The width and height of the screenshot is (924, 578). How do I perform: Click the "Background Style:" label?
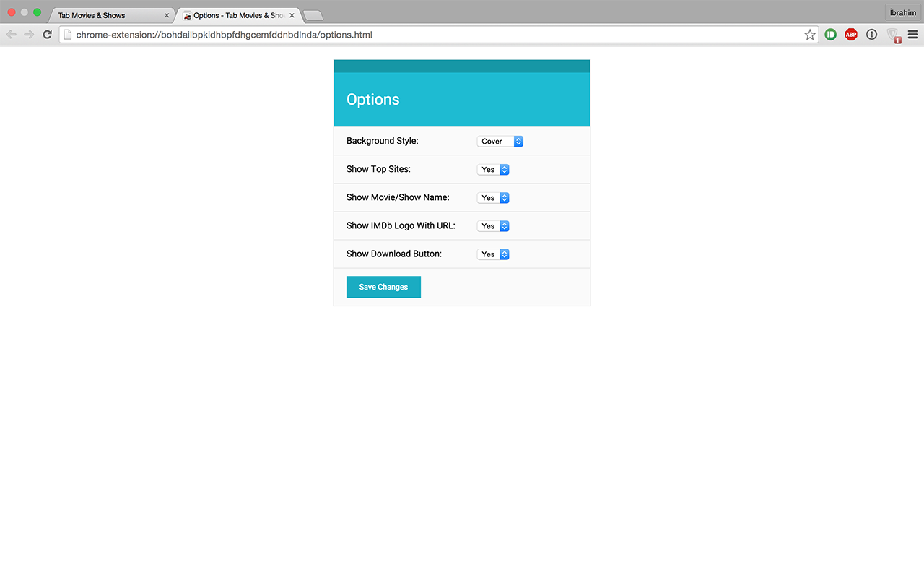[383, 141]
